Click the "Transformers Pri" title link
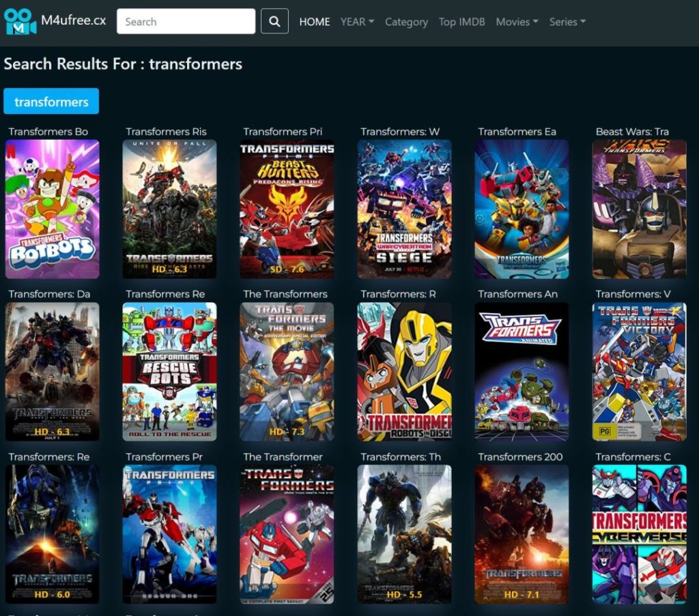This screenshot has height=616, width=699. pyautogui.click(x=283, y=132)
